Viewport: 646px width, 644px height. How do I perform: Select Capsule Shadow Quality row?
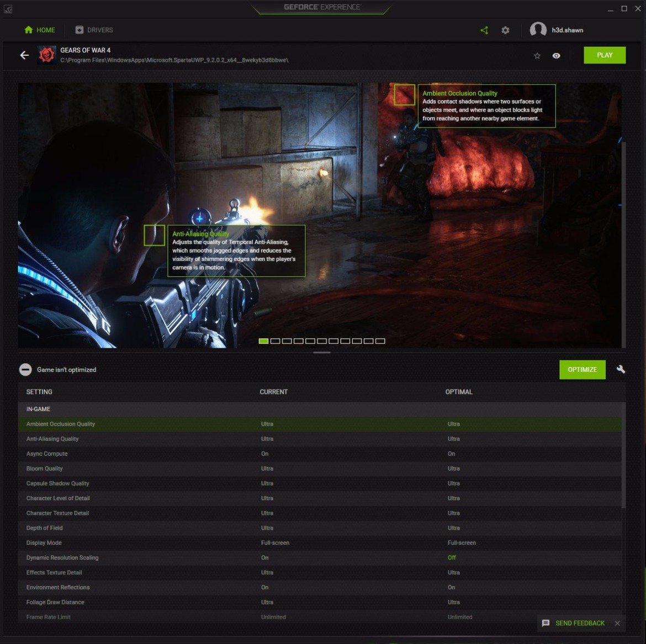tap(320, 483)
